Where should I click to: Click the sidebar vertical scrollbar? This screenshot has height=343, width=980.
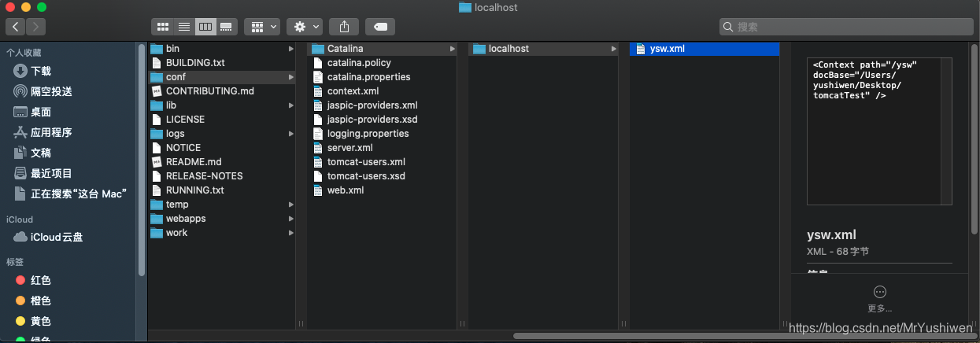(142, 161)
